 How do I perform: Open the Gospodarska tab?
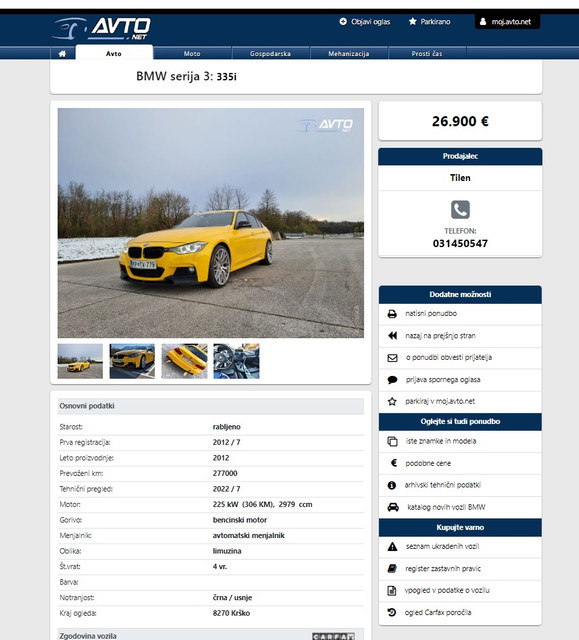(270, 53)
